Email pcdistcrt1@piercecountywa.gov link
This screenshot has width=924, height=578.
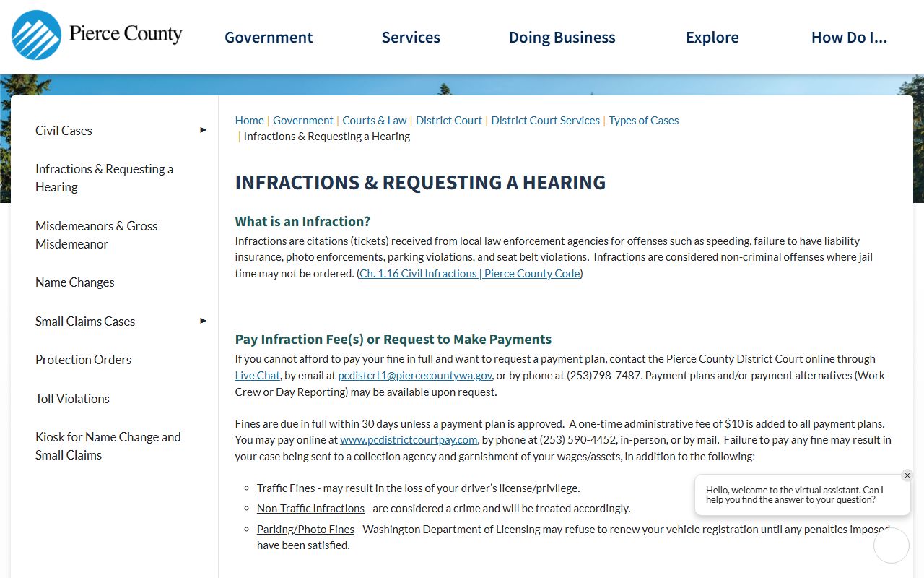tap(414, 376)
